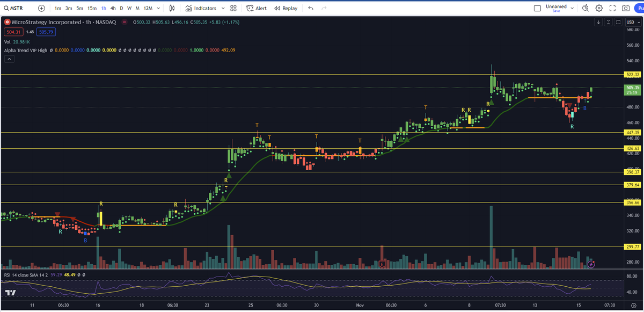
Task: Click the redo arrow
Action: (324, 8)
